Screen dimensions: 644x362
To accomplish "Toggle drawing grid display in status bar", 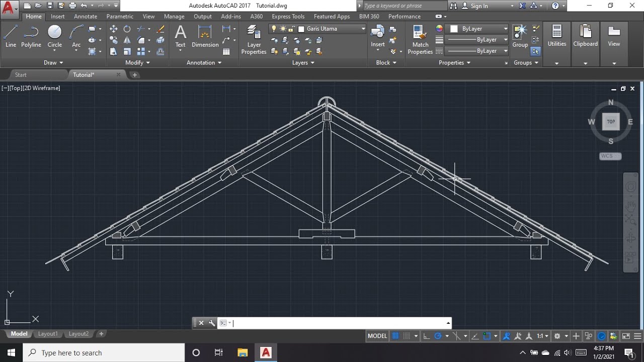I will [395, 336].
